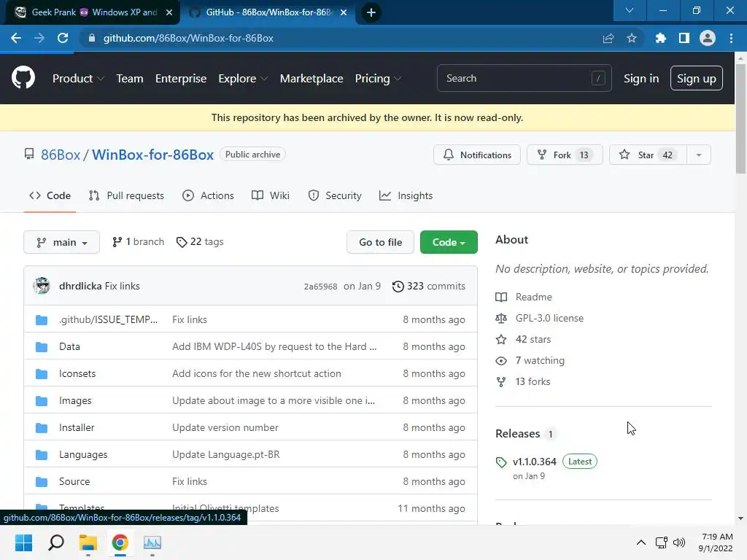This screenshot has width=747, height=560.
Task: Open v1.1.0.364 release link
Action: click(535, 462)
